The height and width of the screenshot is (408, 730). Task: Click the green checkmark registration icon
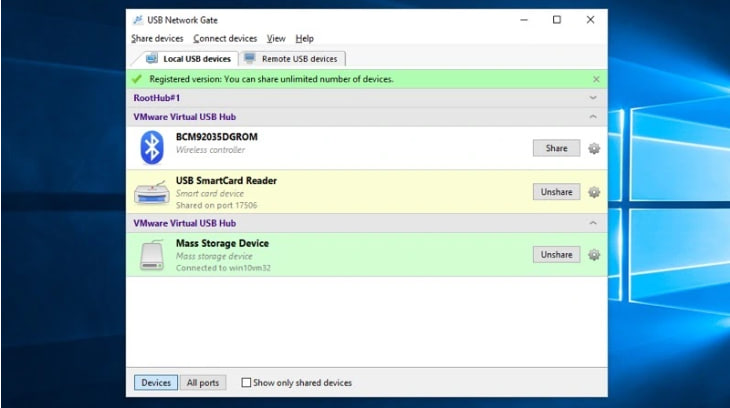136,79
